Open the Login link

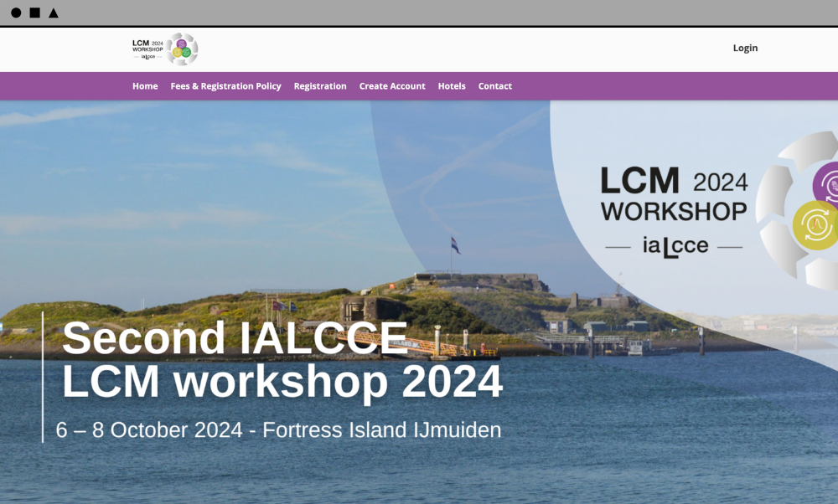(745, 48)
